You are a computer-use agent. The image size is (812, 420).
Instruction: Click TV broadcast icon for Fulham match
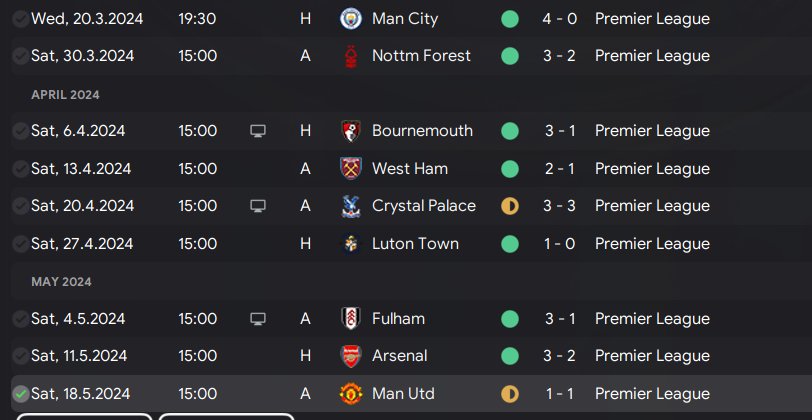pyautogui.click(x=258, y=318)
